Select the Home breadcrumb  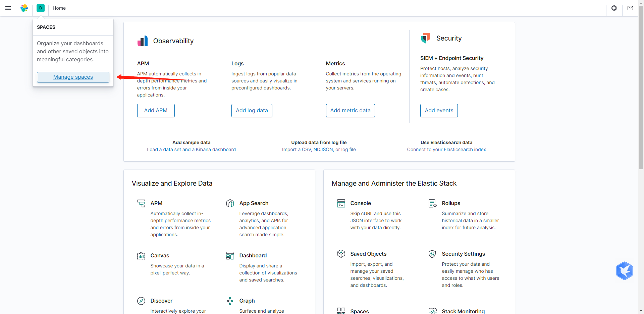point(59,8)
